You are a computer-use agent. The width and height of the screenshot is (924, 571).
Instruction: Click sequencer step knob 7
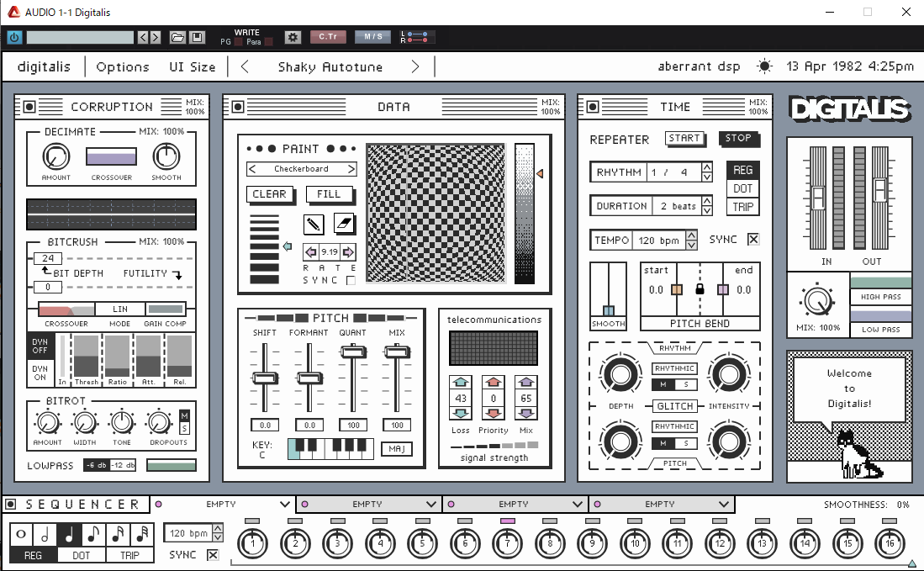[507, 542]
